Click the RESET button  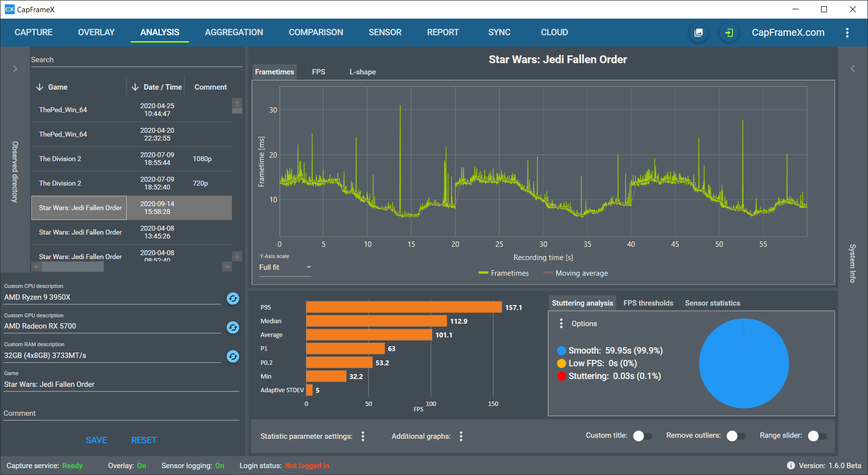144,440
